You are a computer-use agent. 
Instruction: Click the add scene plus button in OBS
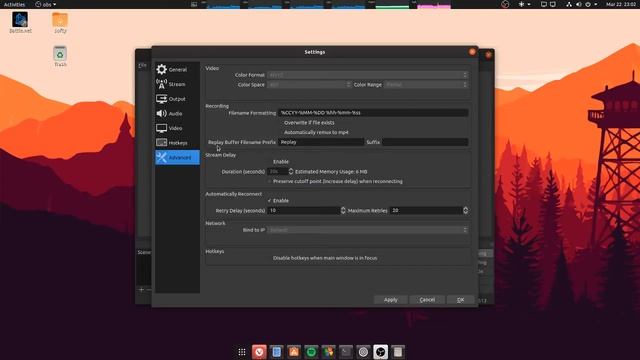click(141, 290)
